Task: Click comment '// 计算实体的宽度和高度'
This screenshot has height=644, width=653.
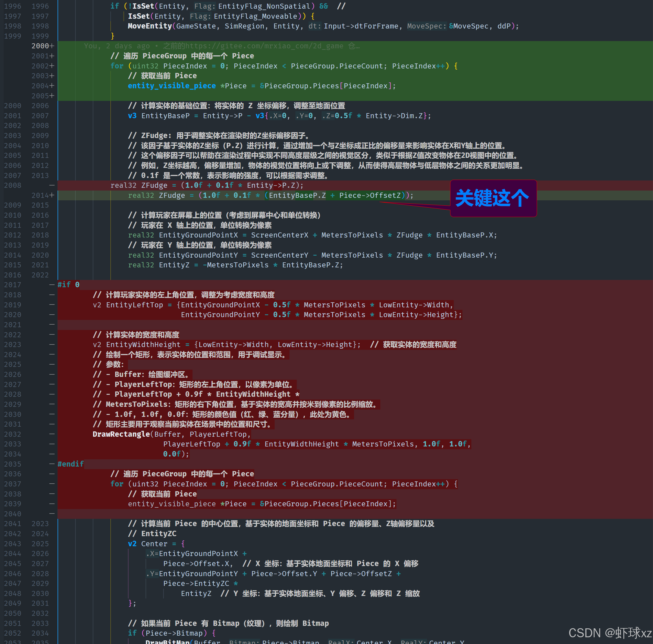Action: tap(136, 335)
